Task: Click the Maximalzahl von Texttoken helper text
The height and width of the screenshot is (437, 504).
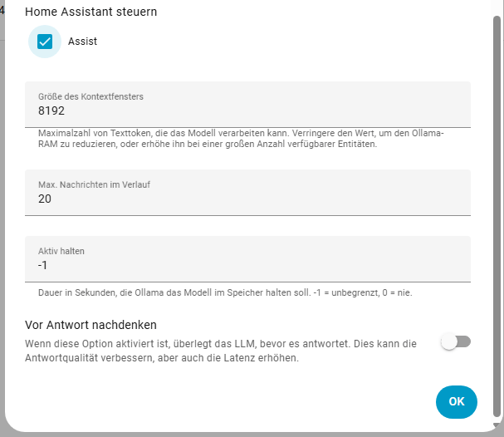Action: click(x=241, y=139)
